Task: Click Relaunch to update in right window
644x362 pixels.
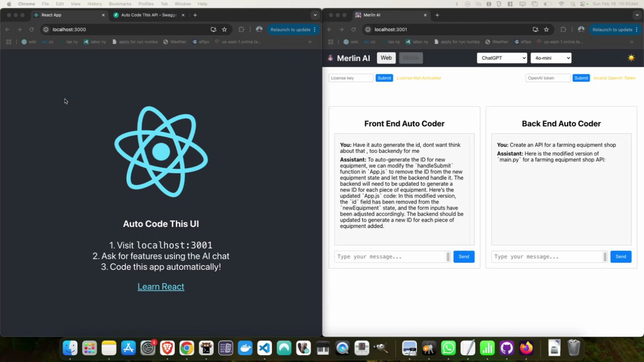Action: click(x=612, y=30)
